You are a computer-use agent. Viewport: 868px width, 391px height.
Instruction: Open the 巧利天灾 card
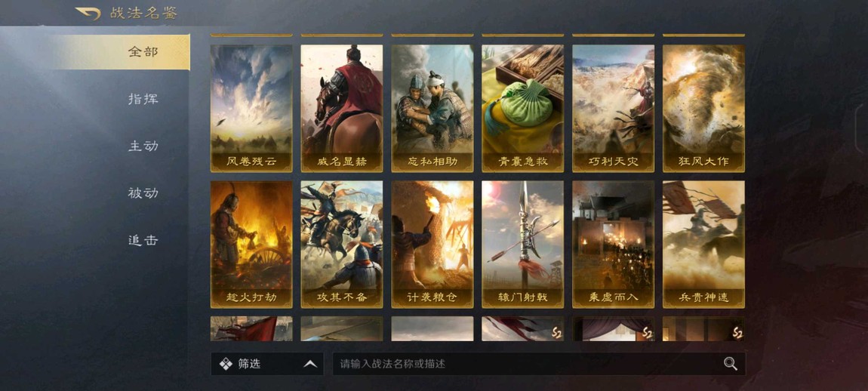[614, 109]
